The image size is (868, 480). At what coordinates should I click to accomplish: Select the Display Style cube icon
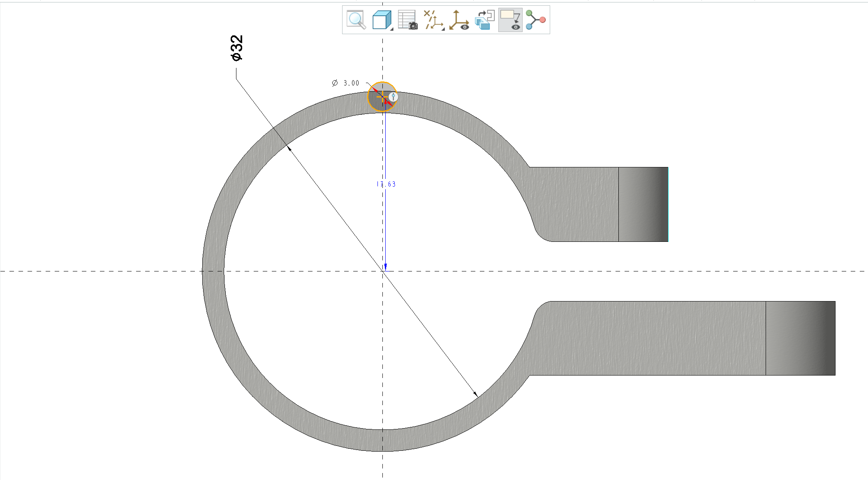[381, 20]
